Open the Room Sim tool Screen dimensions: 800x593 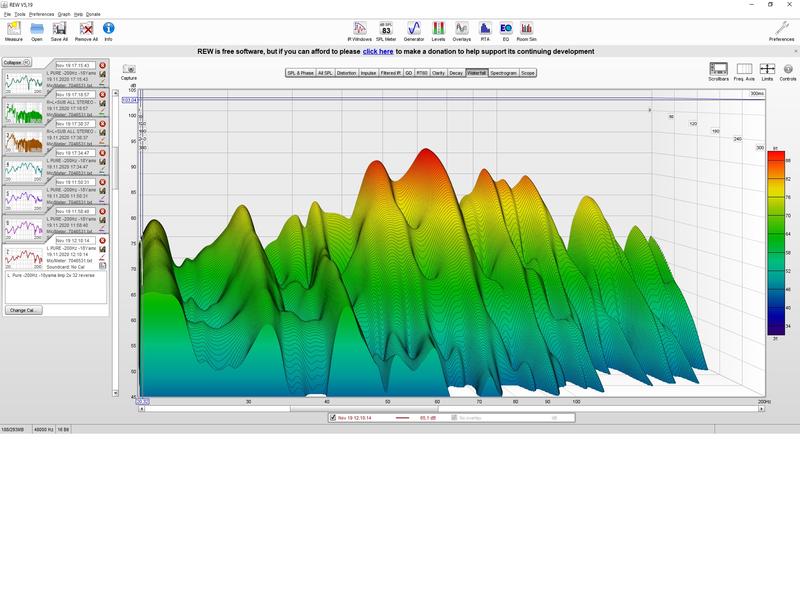pos(526,29)
